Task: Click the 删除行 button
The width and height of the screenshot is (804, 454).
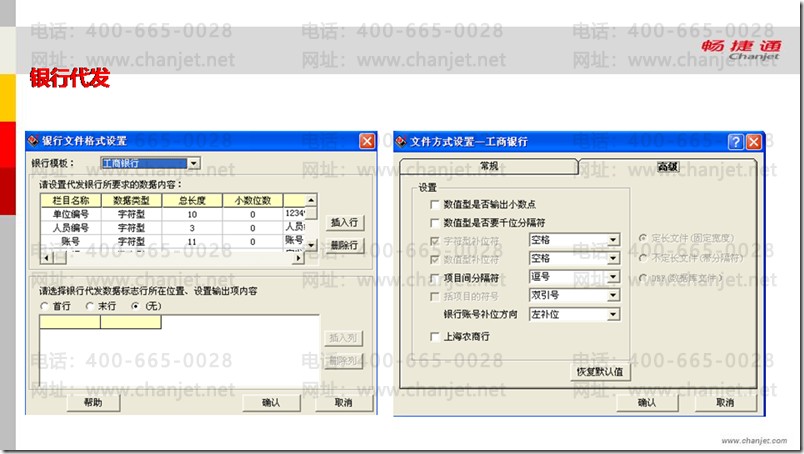Action: coord(344,245)
